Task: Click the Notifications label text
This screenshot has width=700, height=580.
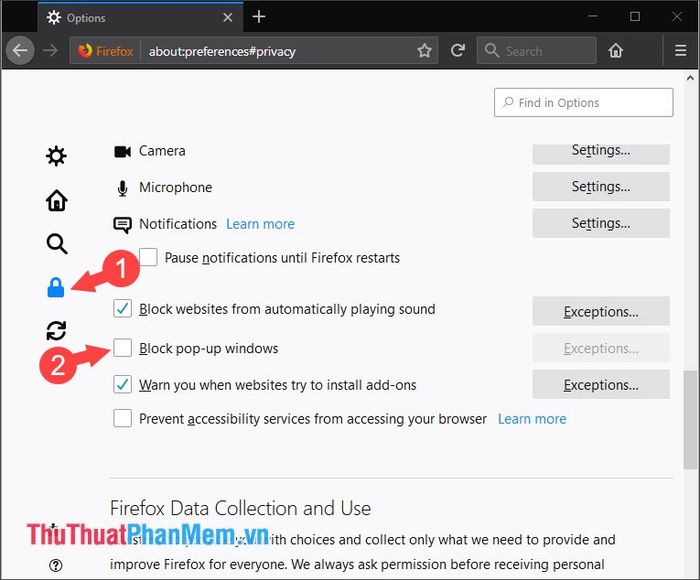Action: pos(178,224)
